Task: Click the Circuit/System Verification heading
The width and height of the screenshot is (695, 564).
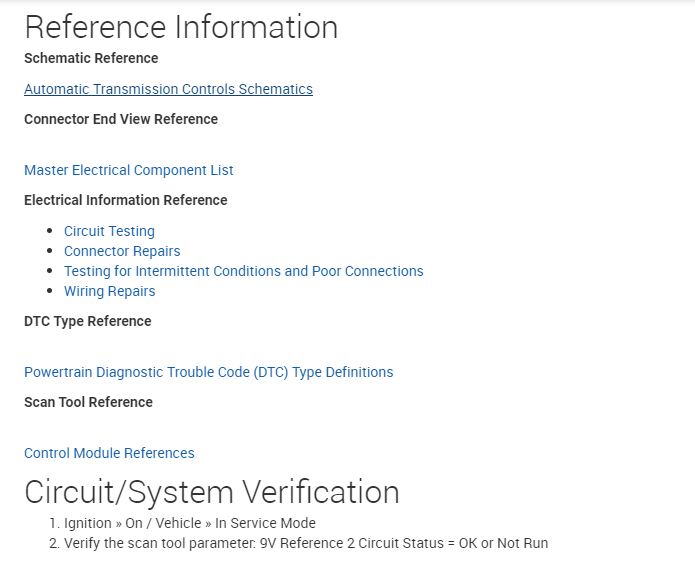Action: tap(212, 492)
